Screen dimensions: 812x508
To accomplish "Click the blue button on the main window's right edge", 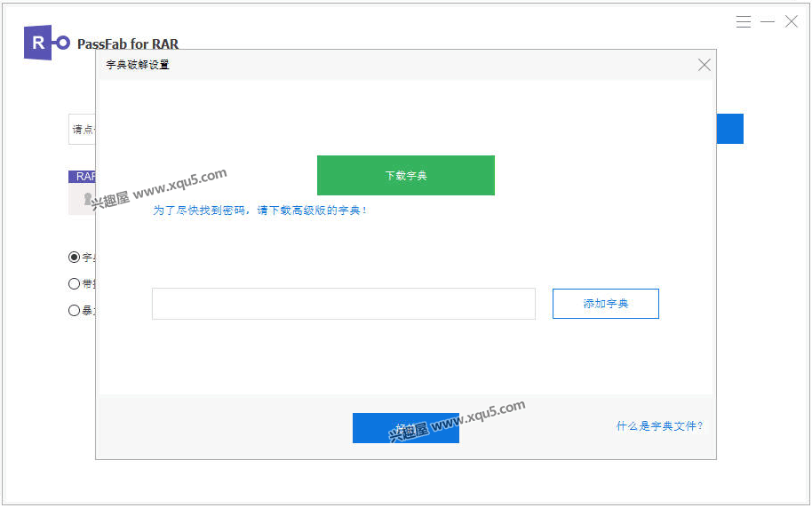I will 730,129.
